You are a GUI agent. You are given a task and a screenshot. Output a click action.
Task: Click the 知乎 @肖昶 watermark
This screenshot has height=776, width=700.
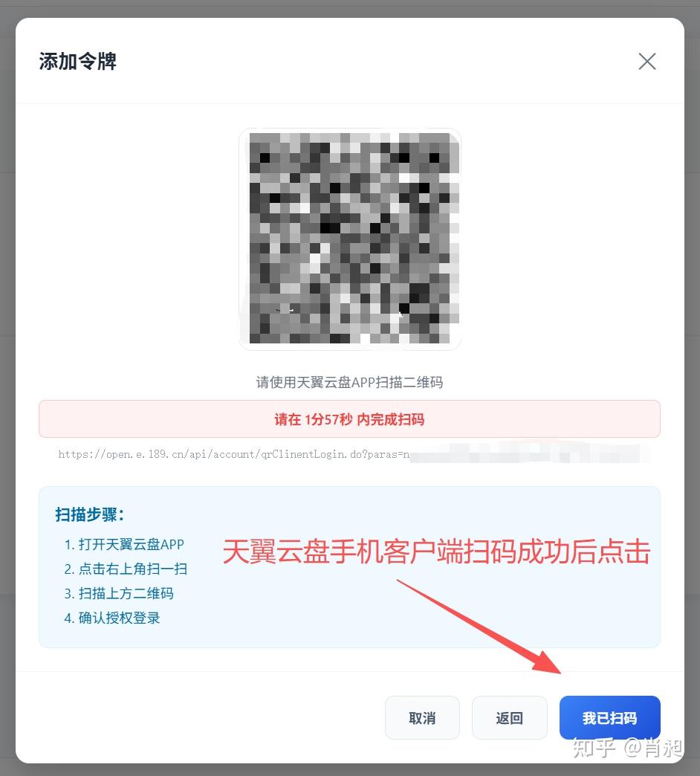point(627,747)
